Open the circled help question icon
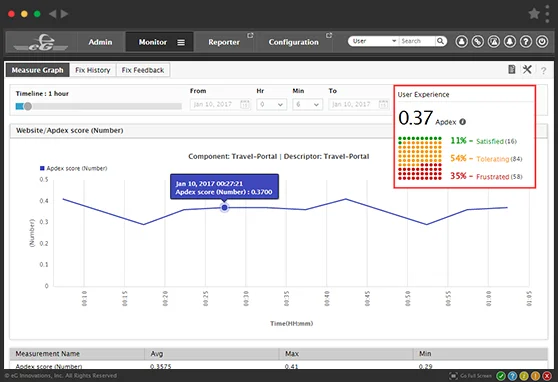 click(x=526, y=42)
